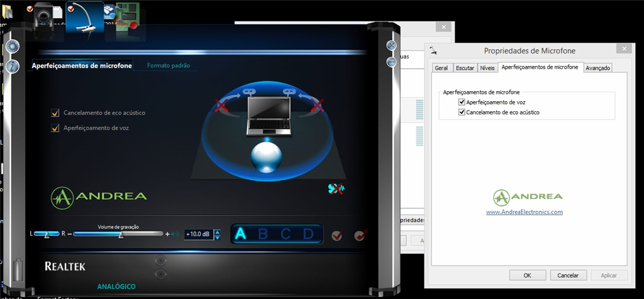This screenshot has height=299, width=644.
Task: Click the laptop image in beam diagram
Action: click(269, 116)
